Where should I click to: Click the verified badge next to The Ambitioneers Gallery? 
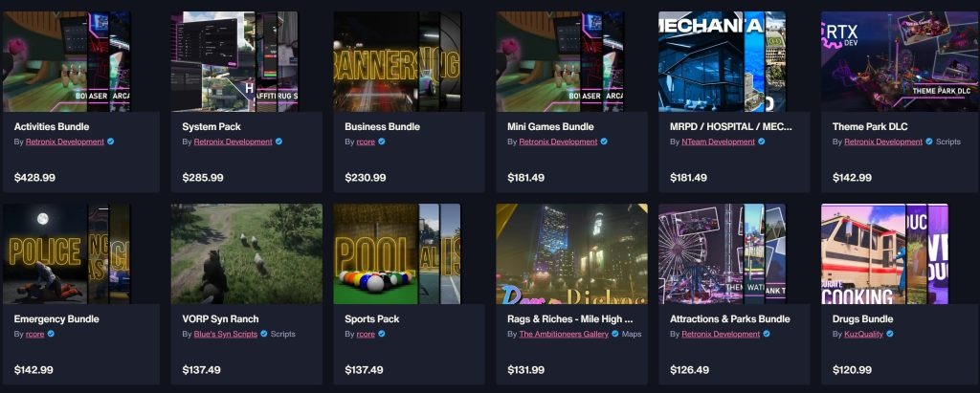[615, 335]
